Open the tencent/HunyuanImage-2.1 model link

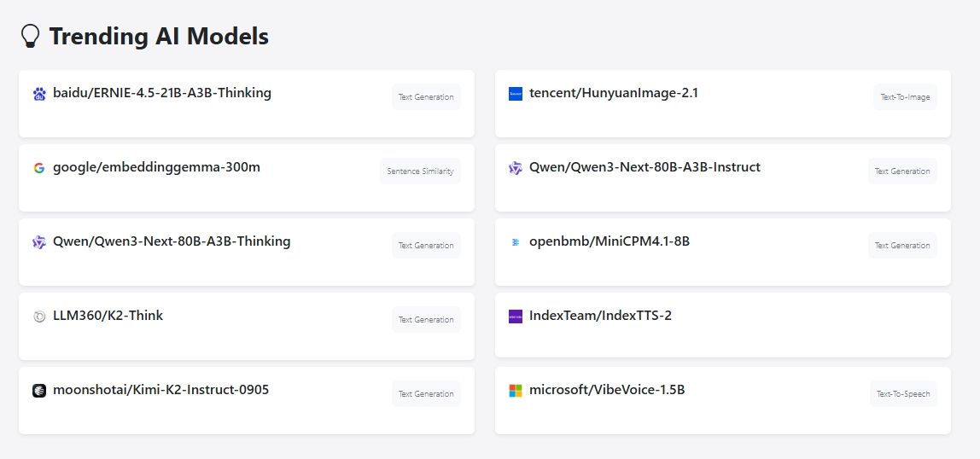[614, 93]
